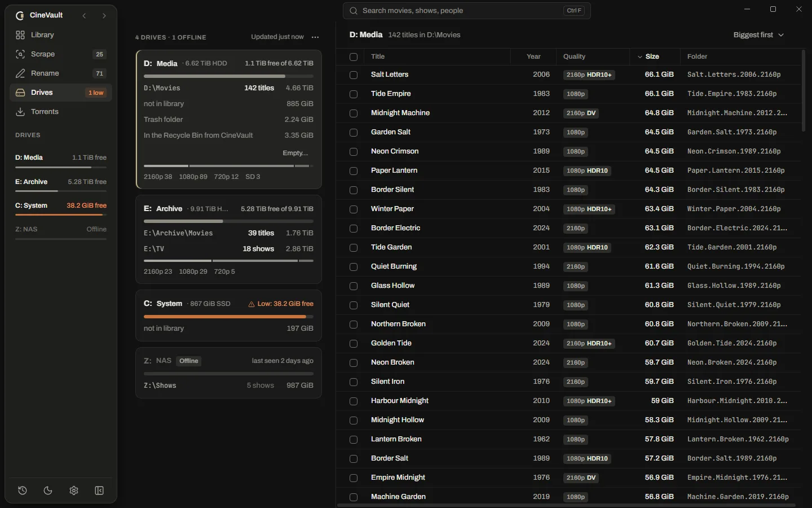Sort by the Year column header
Screen dimensions: 812x508
[x=533, y=56]
